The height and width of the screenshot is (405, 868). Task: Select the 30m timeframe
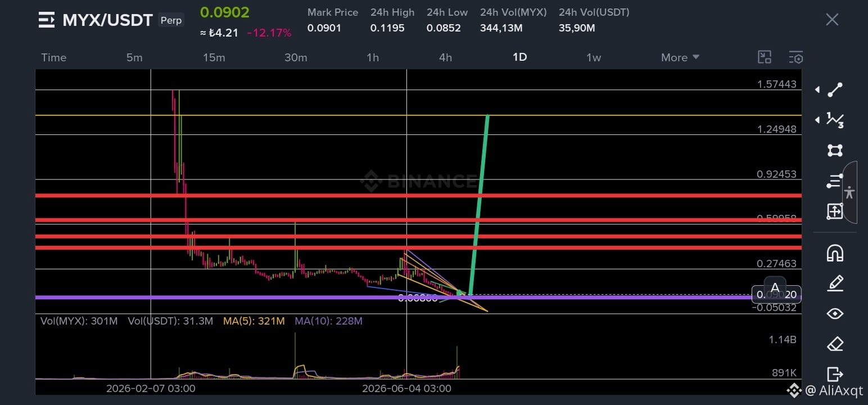[296, 57]
